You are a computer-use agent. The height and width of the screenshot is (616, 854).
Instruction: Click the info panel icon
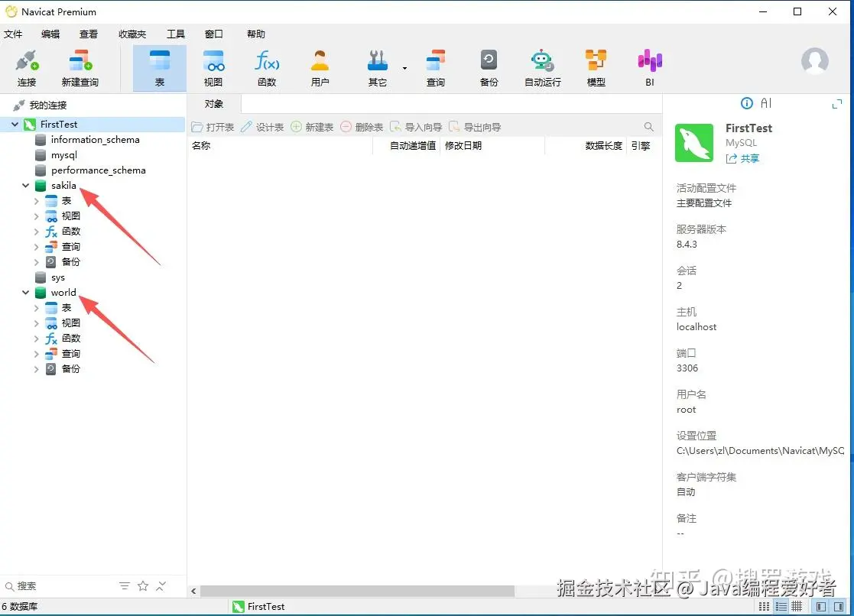(747, 103)
